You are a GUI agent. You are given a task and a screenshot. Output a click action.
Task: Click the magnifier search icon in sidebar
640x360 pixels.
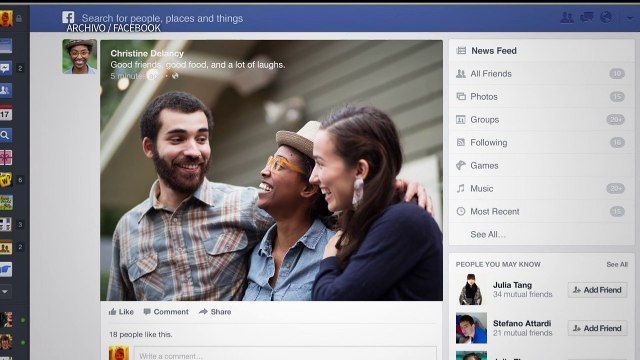pyautogui.click(x=6, y=135)
